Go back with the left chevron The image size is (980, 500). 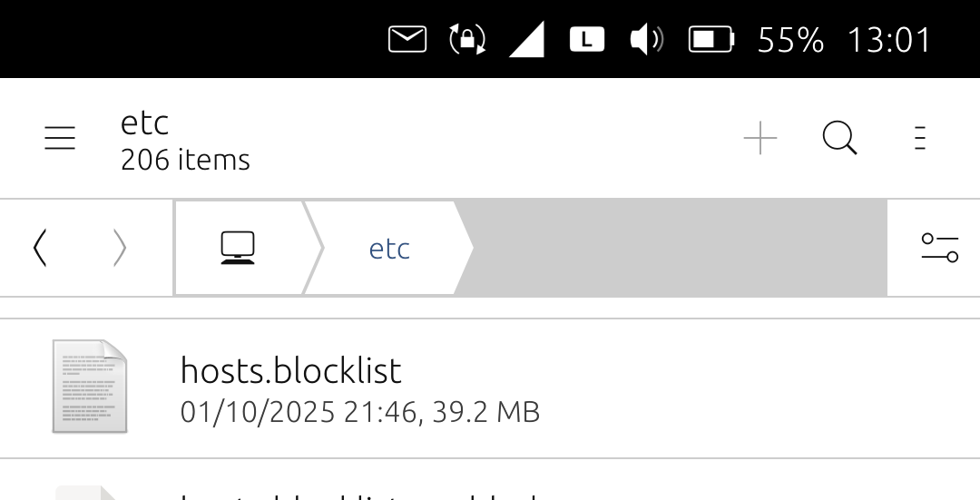[x=40, y=248]
